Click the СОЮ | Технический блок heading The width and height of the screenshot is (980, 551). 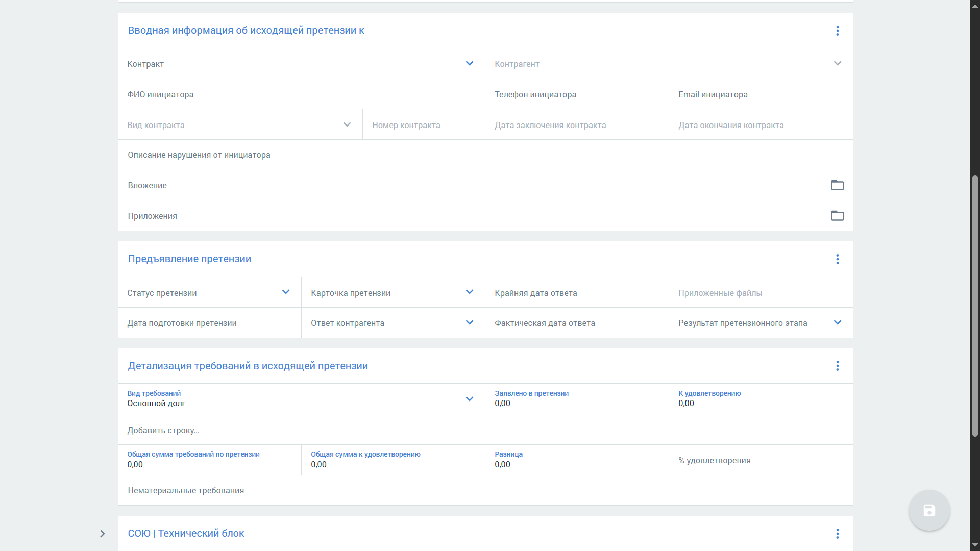(x=186, y=534)
